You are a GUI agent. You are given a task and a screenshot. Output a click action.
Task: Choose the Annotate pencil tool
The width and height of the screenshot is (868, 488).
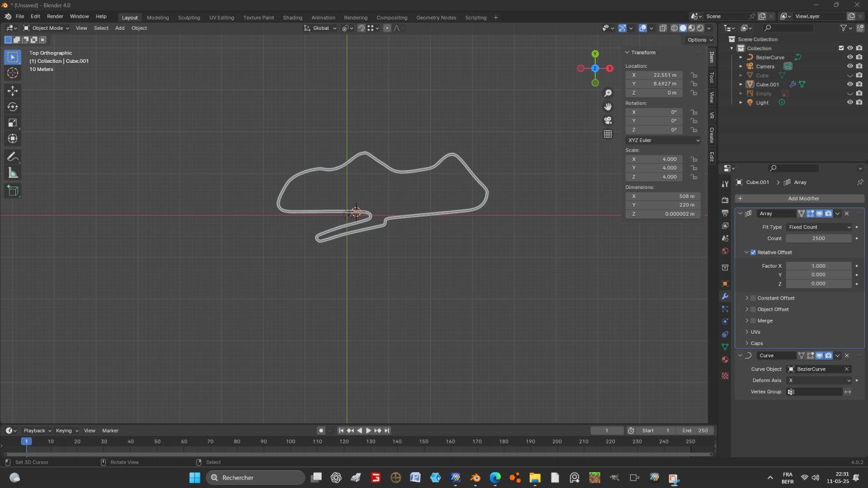tap(13, 157)
